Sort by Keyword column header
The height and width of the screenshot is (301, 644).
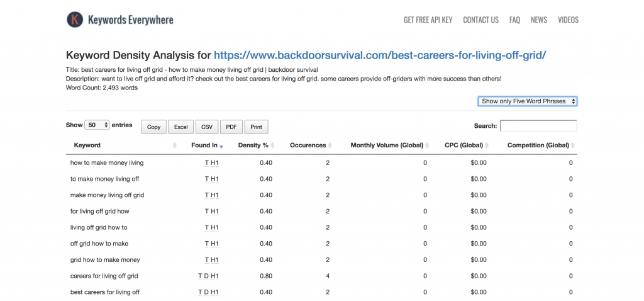(x=87, y=145)
